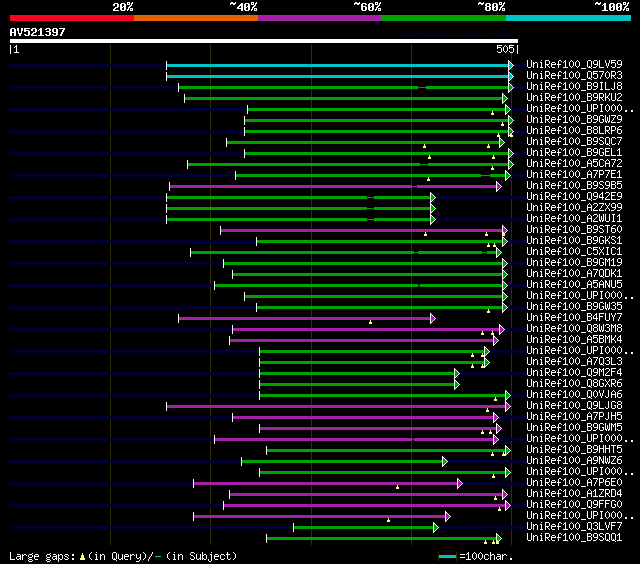Open the UniRef100_Q570R3 hit label

pyautogui.click(x=574, y=75)
